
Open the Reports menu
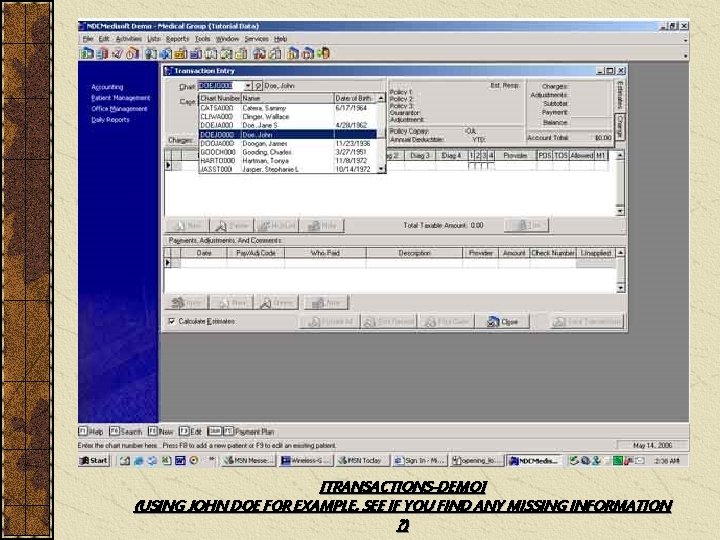coord(177,39)
